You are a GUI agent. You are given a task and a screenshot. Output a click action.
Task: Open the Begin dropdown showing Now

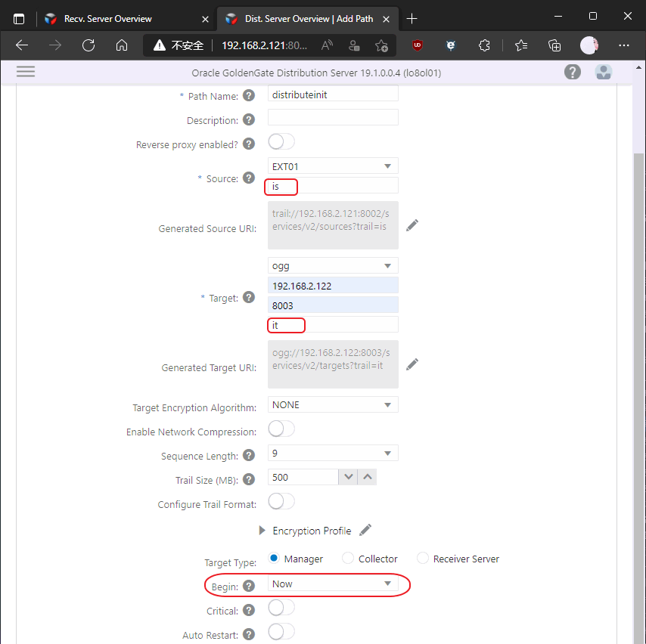(x=333, y=584)
